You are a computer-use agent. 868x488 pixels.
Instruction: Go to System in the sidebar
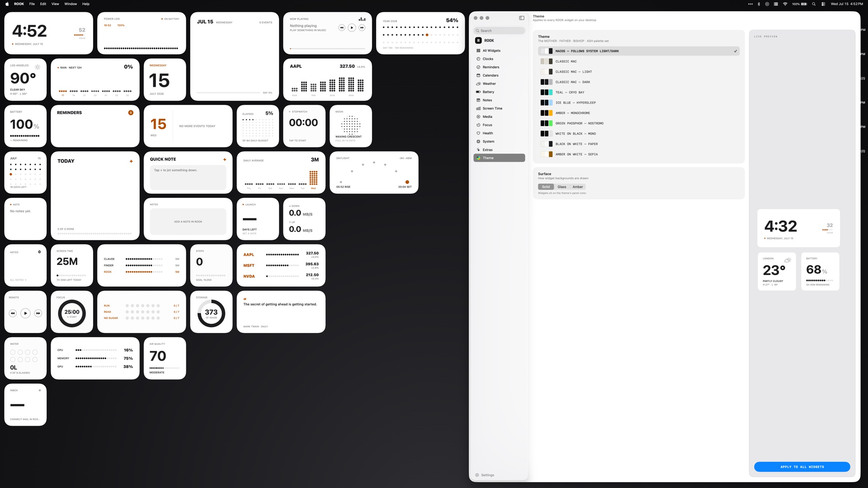coord(499,141)
